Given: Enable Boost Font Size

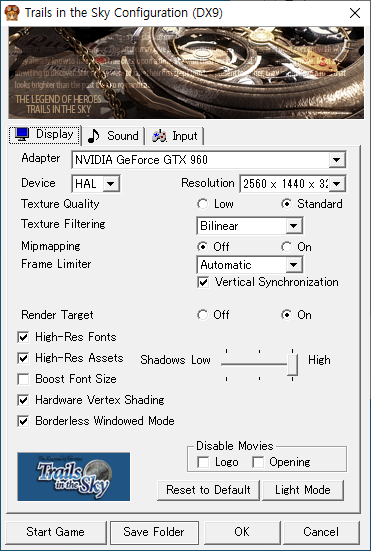Looking at the screenshot, I should tap(23, 380).
